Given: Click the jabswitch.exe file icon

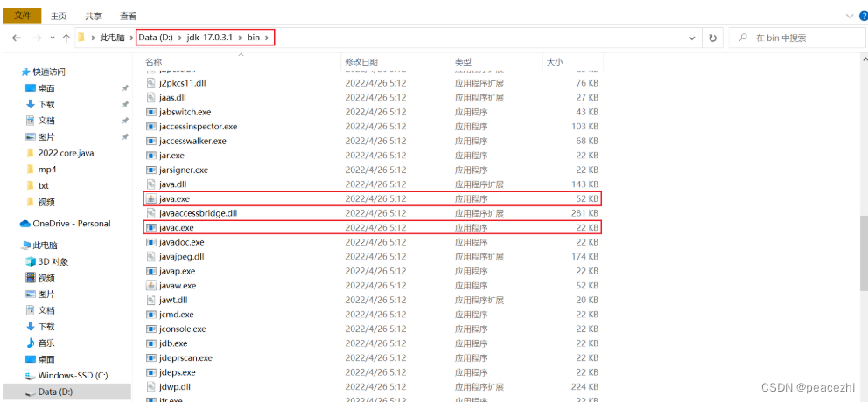Looking at the screenshot, I should [x=151, y=112].
